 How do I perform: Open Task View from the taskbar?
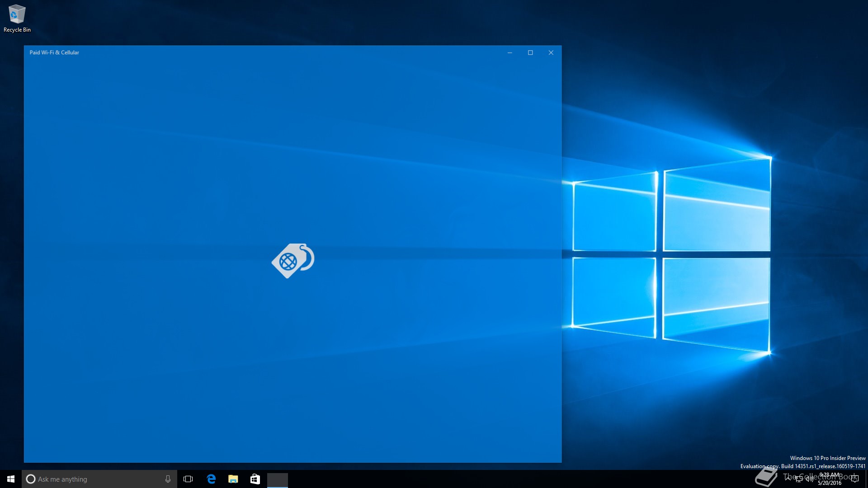pyautogui.click(x=188, y=479)
